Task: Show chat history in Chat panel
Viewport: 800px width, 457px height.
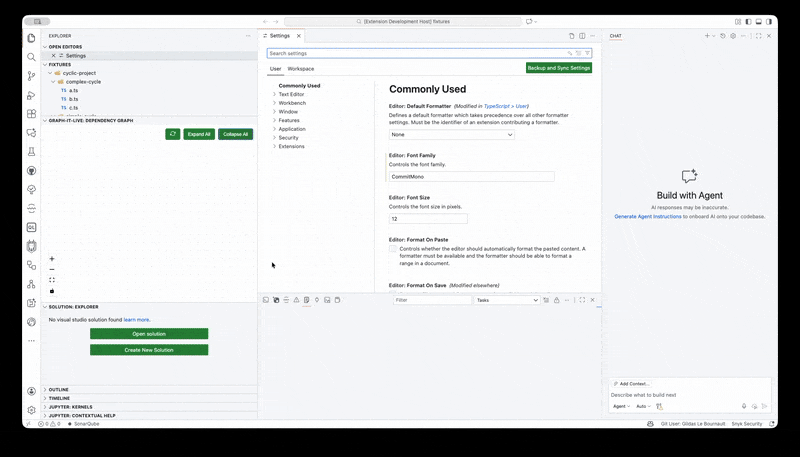Action: pos(722,36)
